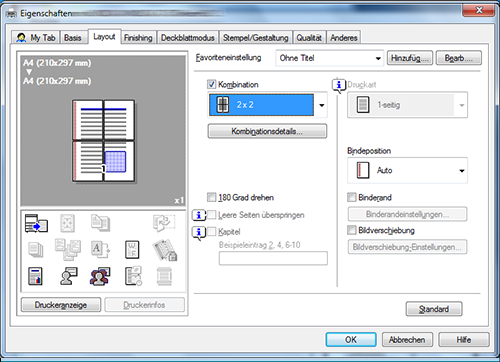
Task: Click the greyed scattered multiple pages icon
Action: [68, 249]
